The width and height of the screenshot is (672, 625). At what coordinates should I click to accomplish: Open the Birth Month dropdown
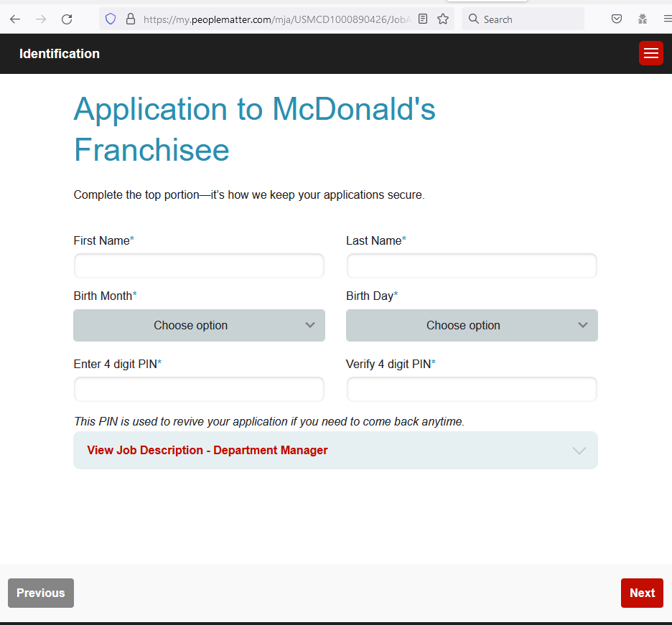pyautogui.click(x=199, y=325)
